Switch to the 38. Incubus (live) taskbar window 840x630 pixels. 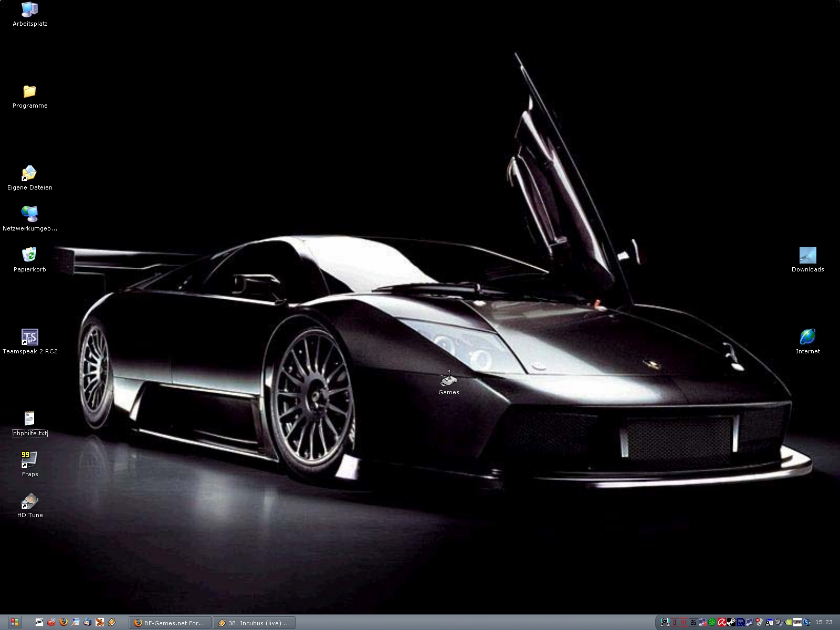pos(255,623)
